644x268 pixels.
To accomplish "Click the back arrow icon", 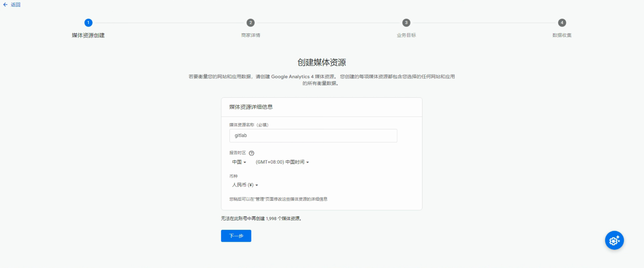I will coord(5,5).
